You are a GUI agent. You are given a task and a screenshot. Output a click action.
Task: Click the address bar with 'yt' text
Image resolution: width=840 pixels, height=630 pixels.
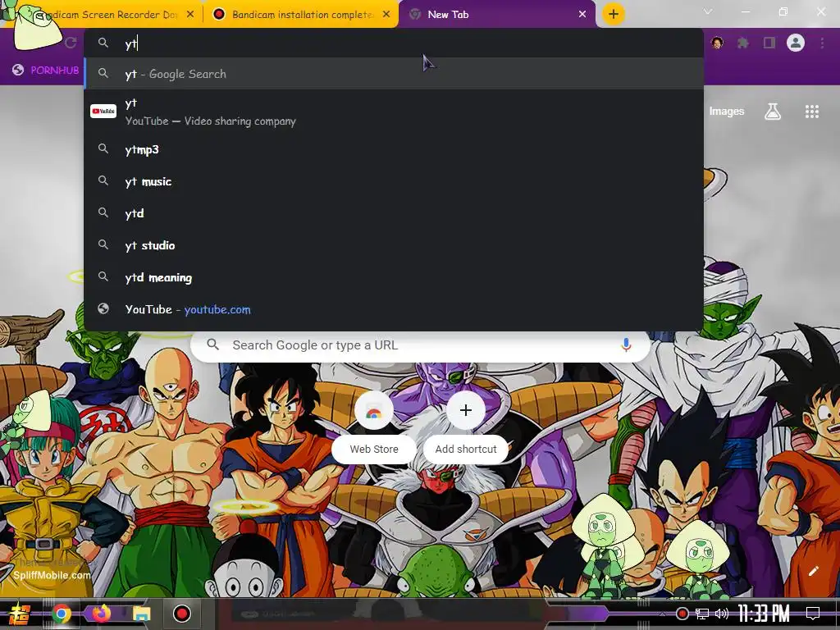[393, 43]
